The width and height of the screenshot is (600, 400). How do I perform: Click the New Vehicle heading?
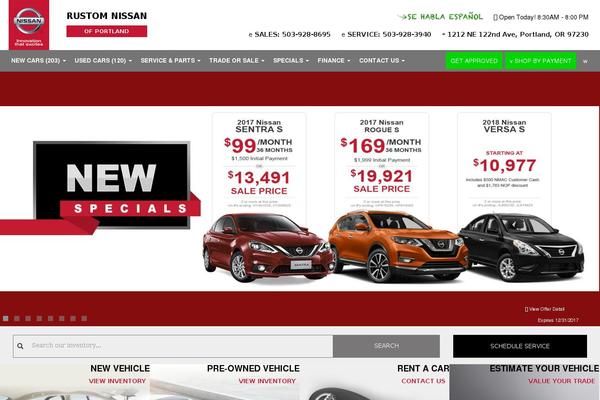120,369
